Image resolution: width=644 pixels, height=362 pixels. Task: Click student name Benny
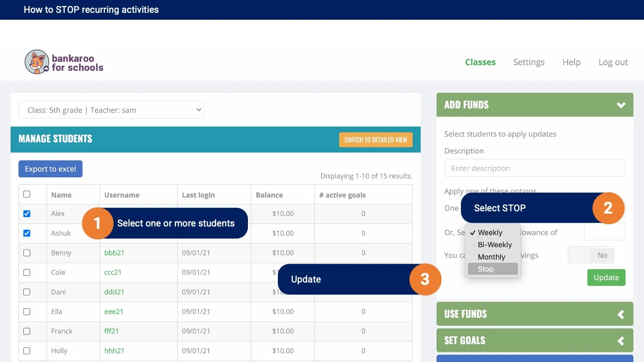(61, 253)
